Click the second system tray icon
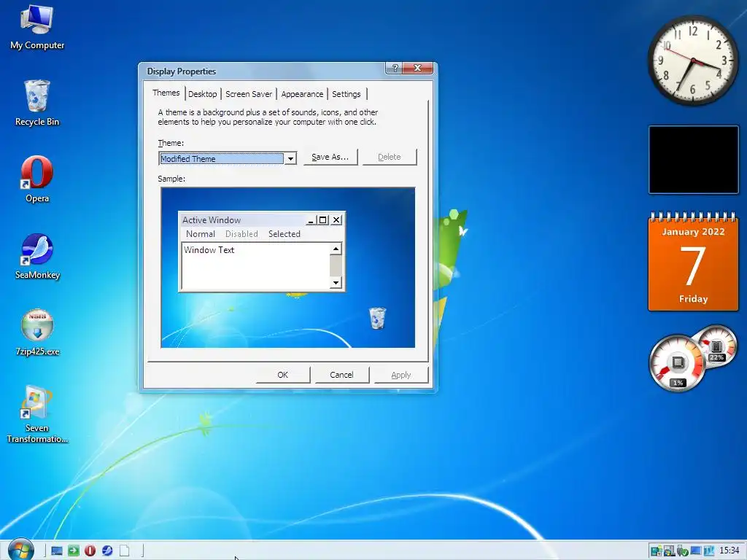 pyautogui.click(x=669, y=551)
